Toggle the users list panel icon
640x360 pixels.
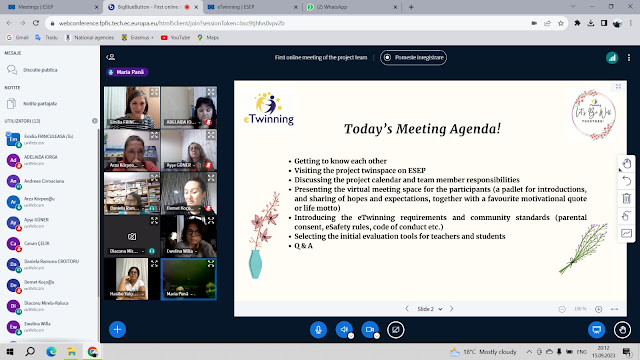tap(111, 57)
